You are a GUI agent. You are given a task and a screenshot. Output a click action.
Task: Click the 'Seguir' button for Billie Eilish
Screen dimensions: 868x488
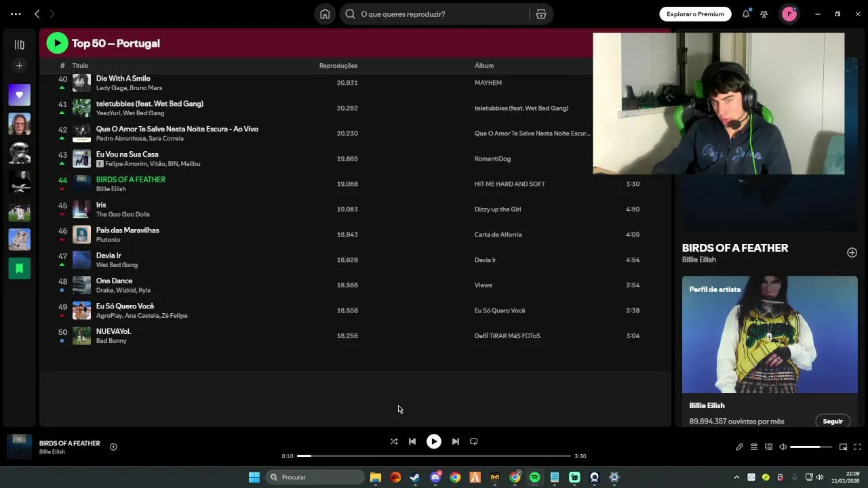click(833, 422)
